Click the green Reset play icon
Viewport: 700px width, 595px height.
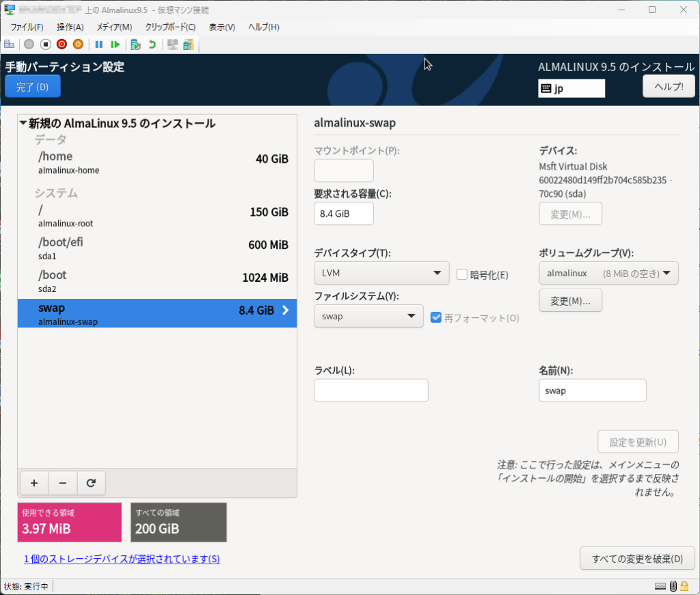pos(116,44)
